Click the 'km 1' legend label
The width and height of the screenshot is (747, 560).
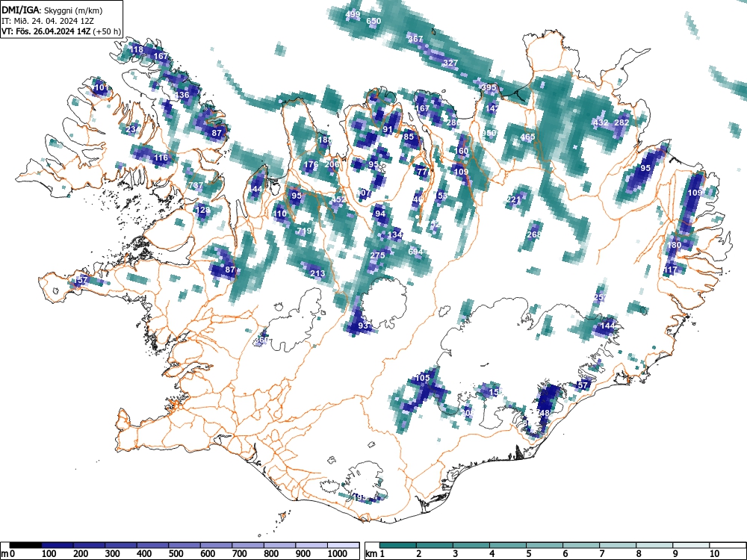375,554
